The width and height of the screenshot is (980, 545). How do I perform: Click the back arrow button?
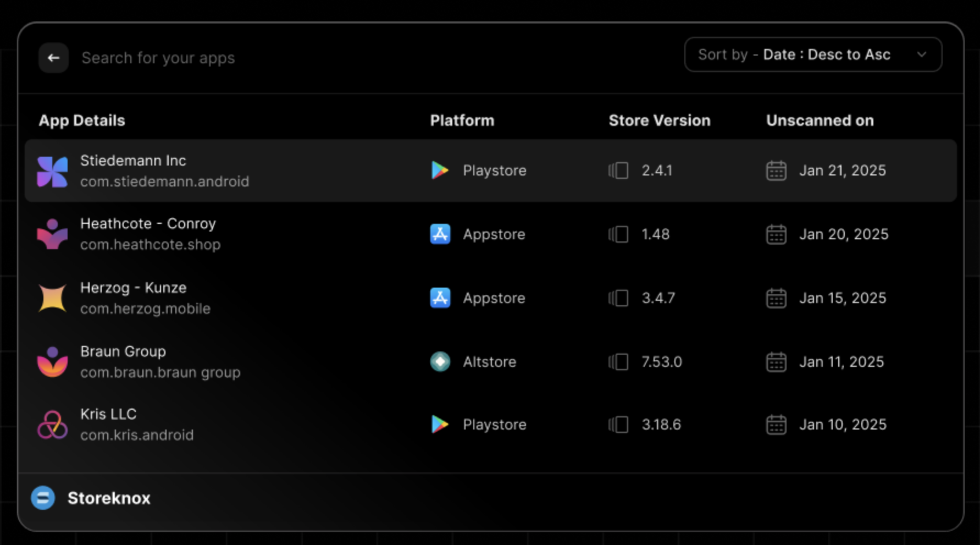53,58
